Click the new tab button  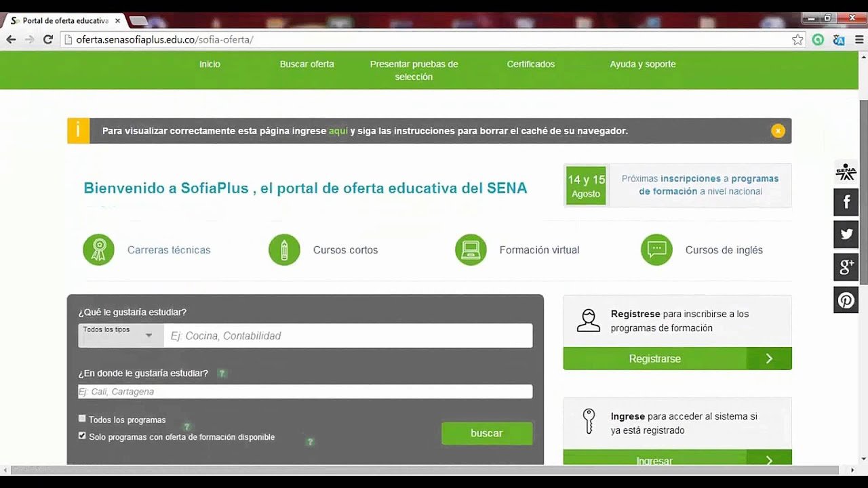pos(138,22)
